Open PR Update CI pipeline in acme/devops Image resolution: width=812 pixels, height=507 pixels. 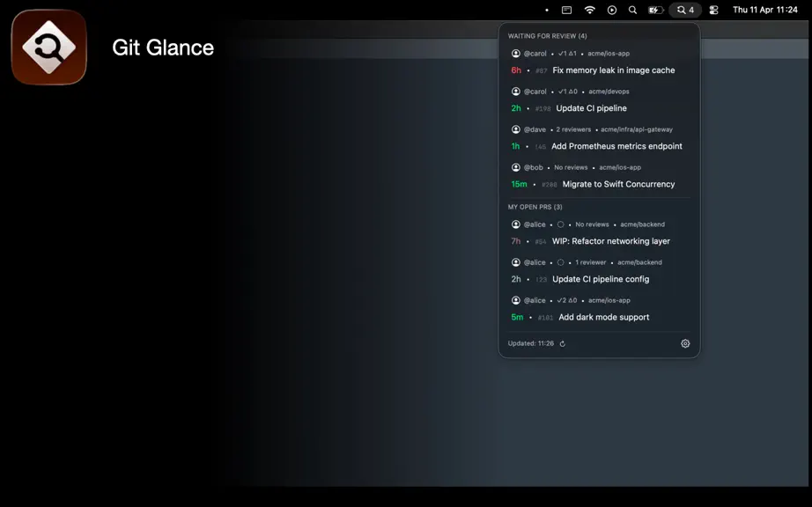[591, 108]
